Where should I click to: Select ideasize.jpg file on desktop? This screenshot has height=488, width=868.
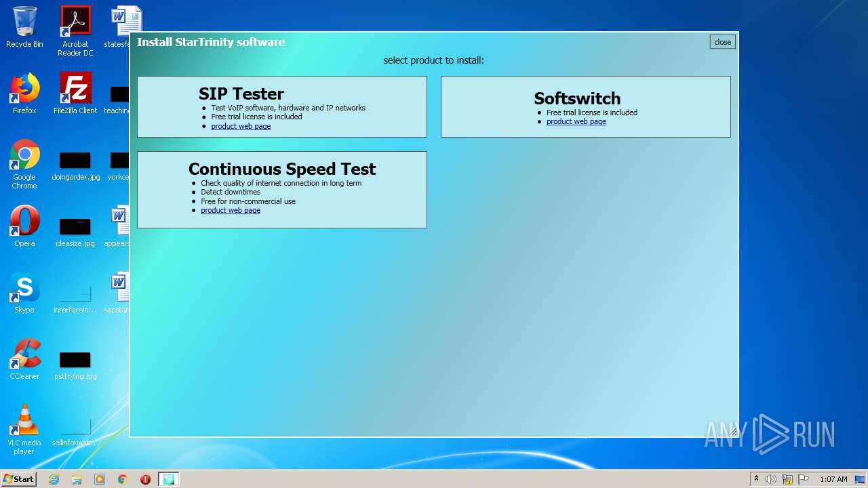pyautogui.click(x=75, y=232)
